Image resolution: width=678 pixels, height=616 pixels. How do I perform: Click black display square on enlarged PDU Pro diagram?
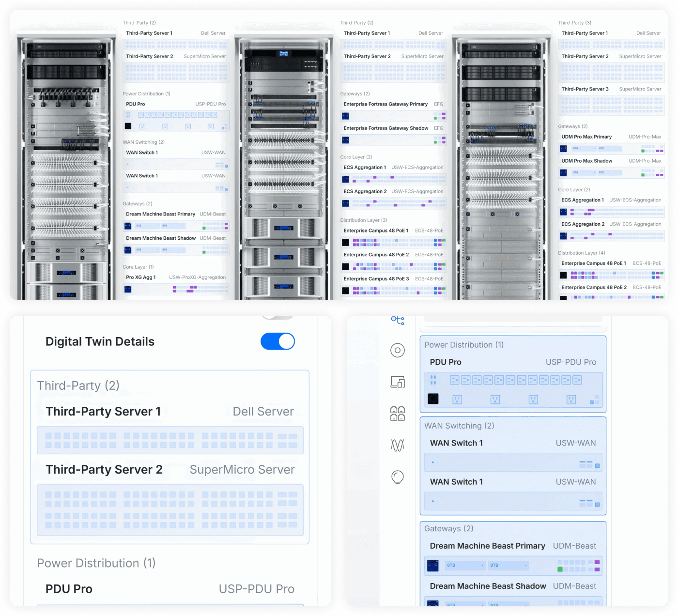433,399
